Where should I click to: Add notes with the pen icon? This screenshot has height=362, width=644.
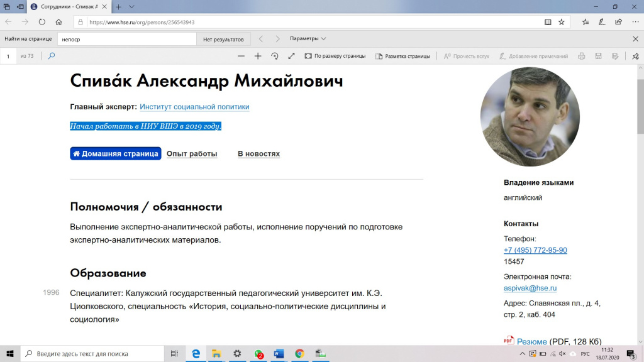pyautogui.click(x=602, y=22)
